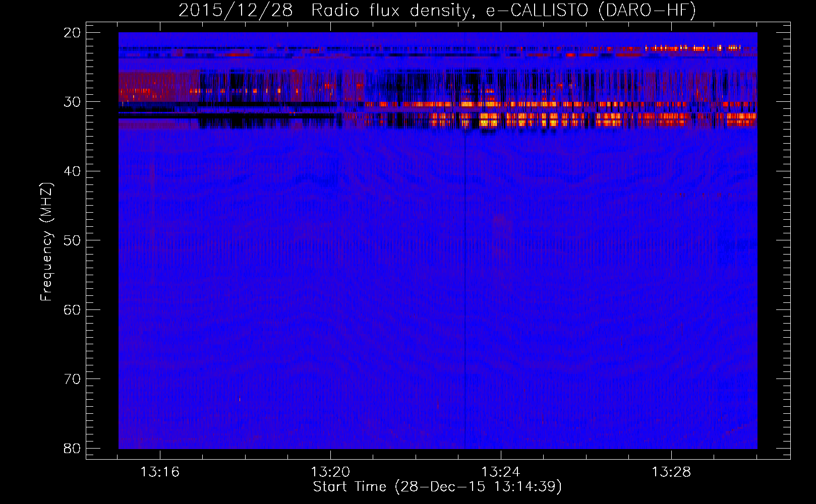The image size is (816, 504).
Task: Click the 30 frequency tick label
Action: click(x=73, y=102)
